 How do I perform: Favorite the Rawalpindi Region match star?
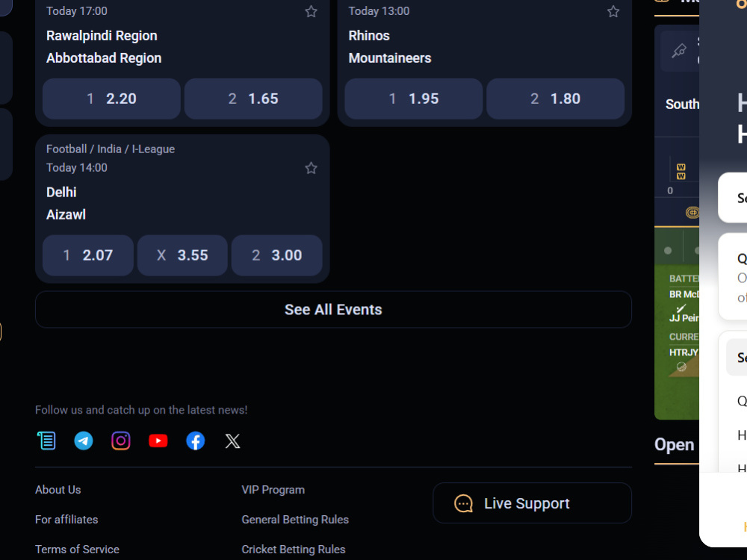coord(311,11)
